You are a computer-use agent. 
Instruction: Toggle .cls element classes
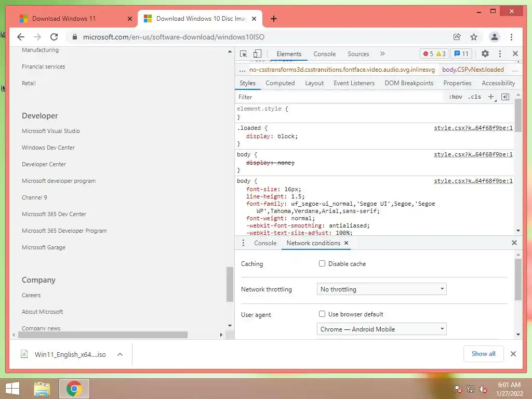pyautogui.click(x=474, y=97)
